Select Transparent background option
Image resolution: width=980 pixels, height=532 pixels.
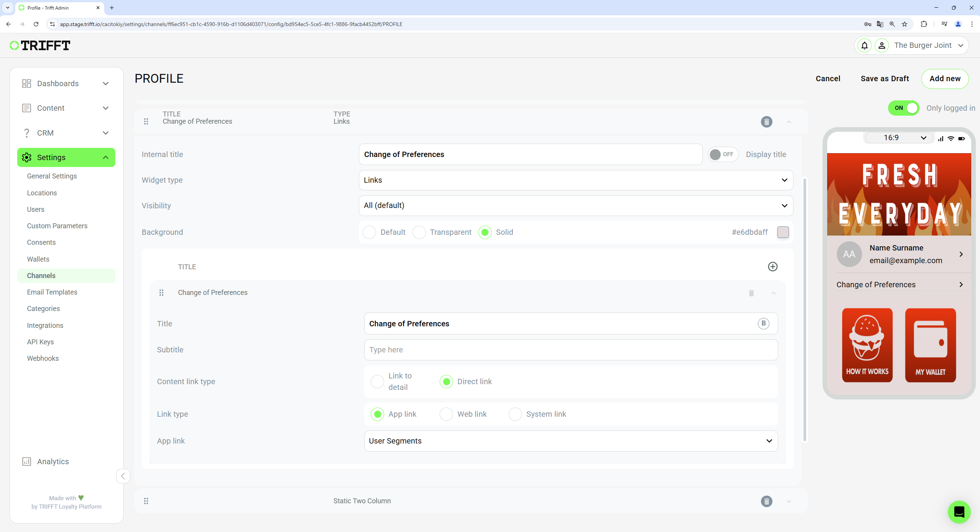pos(419,232)
